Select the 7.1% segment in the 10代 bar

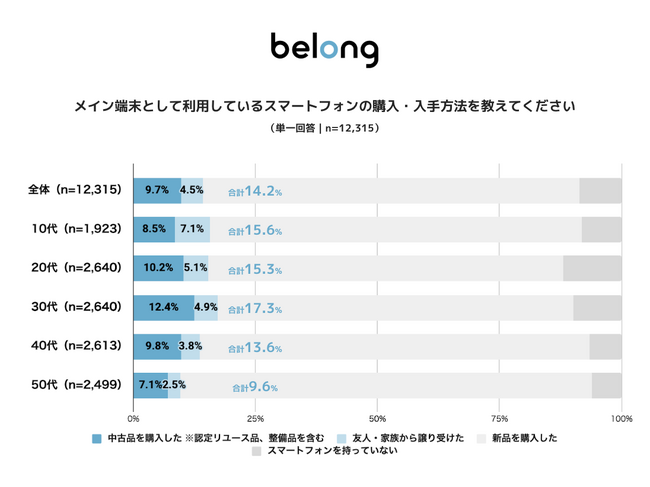coord(192,230)
